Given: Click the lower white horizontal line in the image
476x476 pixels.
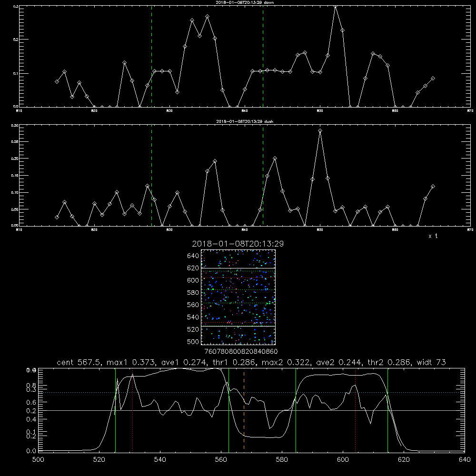Looking at the screenshot, I should (x=238, y=326).
